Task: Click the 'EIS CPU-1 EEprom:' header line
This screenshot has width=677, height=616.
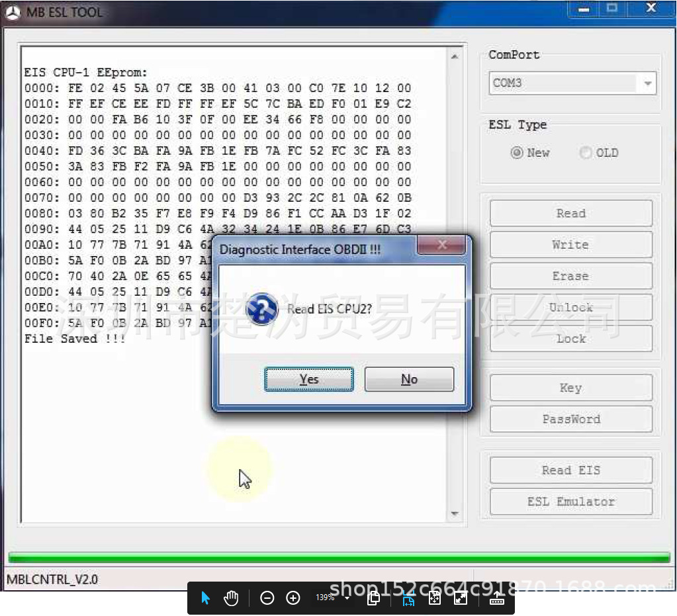Action: (x=85, y=73)
